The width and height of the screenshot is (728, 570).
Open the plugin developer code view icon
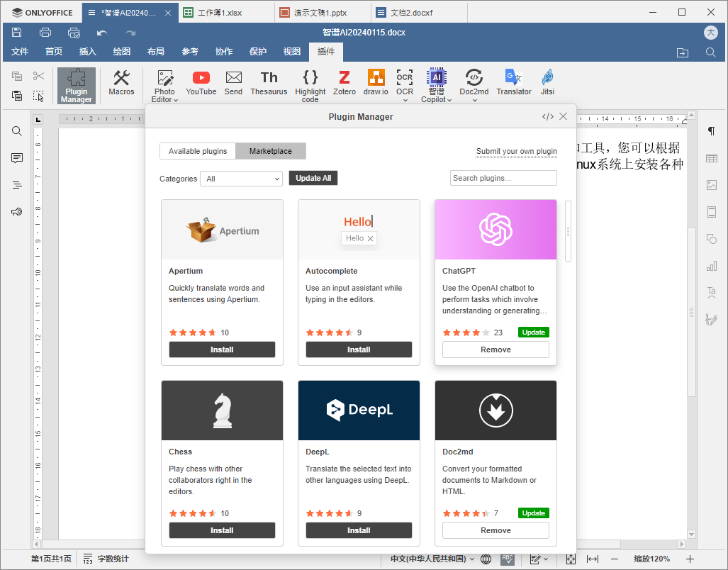[548, 116]
